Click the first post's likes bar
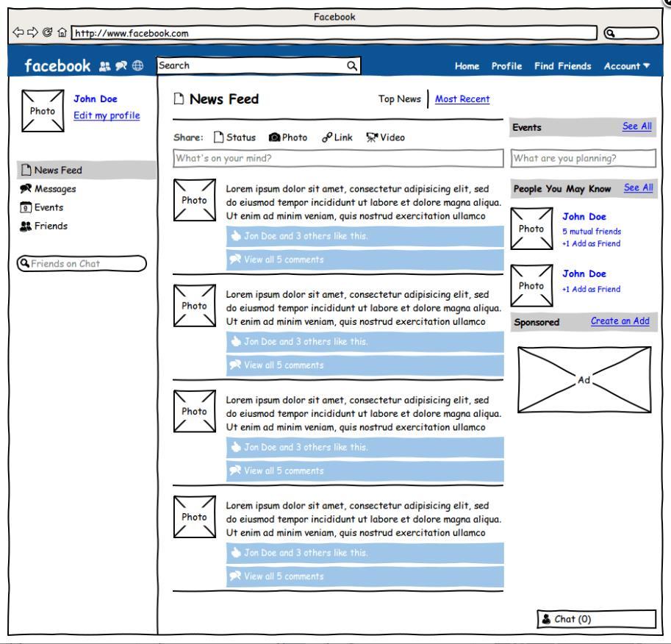This screenshot has height=644, width=671. 365,236
